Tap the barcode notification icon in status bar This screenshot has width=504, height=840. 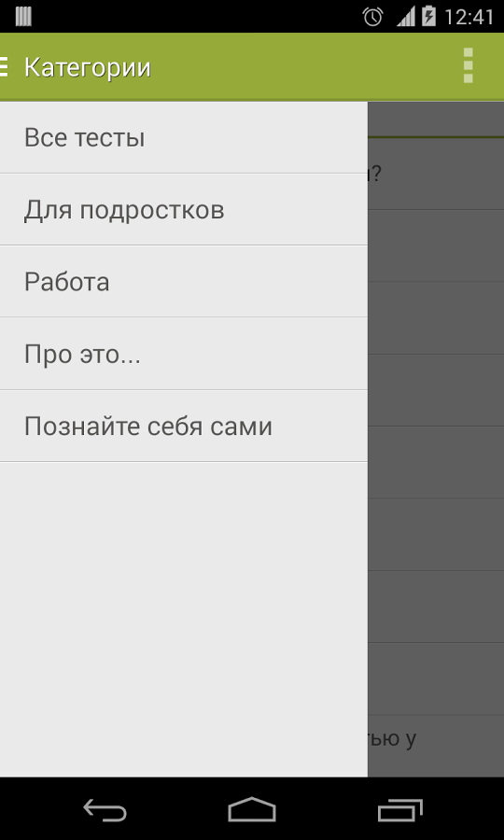[23, 17]
